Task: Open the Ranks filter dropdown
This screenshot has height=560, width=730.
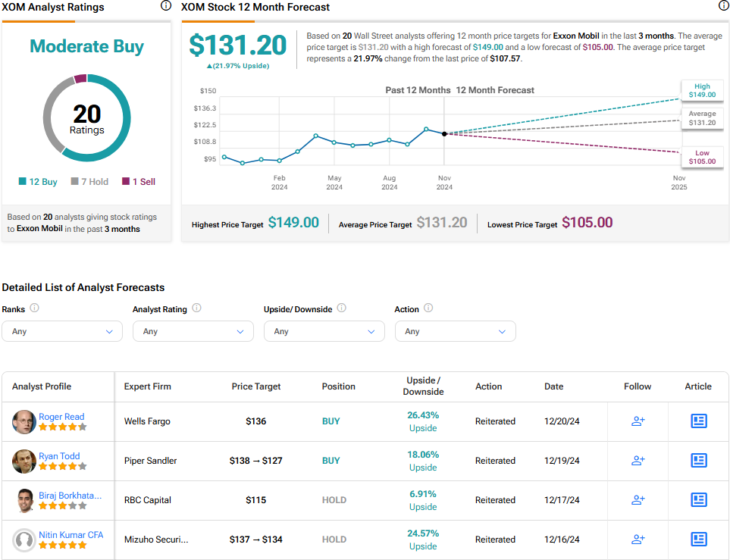Action: [61, 331]
